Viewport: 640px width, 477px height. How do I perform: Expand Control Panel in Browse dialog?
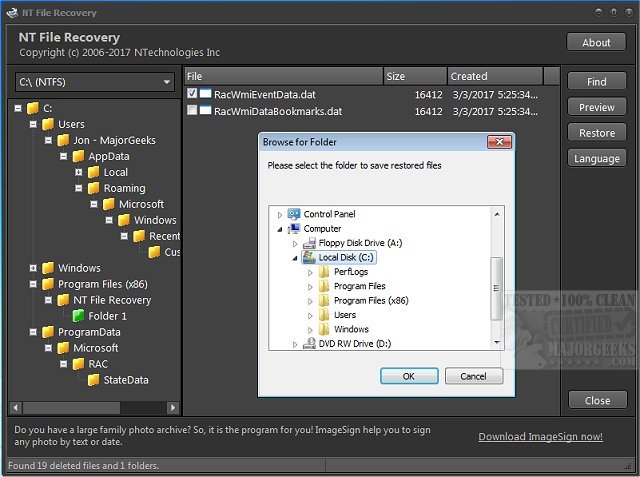(280, 215)
